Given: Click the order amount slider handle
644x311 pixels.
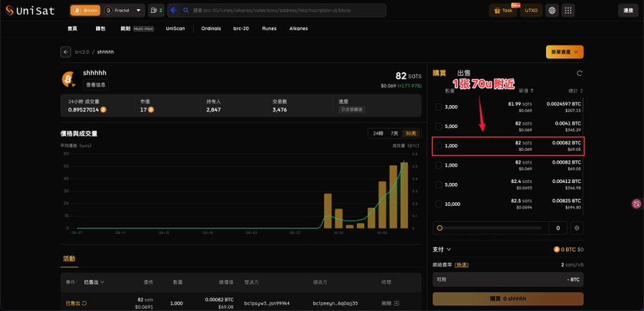Looking at the screenshot, I should (x=439, y=228).
